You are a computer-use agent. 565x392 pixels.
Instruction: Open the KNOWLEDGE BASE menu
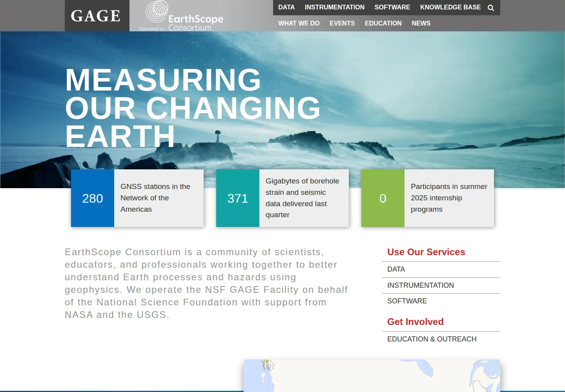(450, 7)
